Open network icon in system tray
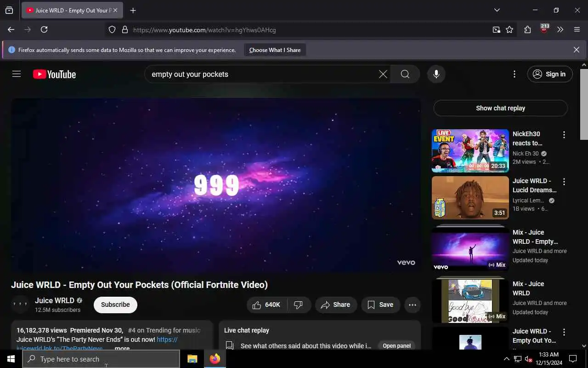The height and width of the screenshot is (368, 588). [517, 359]
